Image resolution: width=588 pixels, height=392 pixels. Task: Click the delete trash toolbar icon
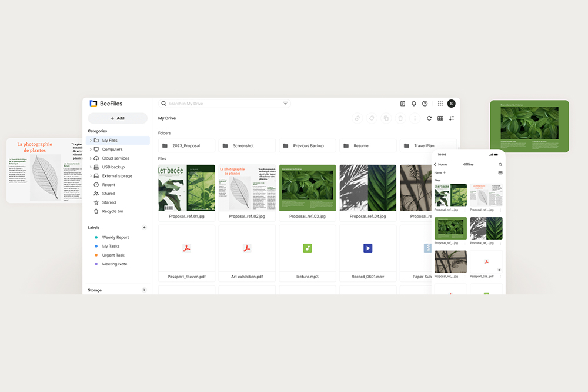(x=400, y=118)
